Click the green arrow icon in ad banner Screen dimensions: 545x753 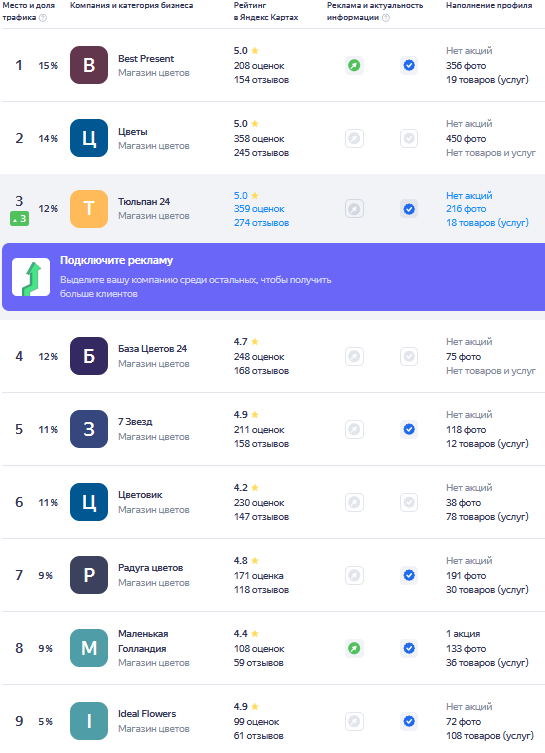click(x=31, y=277)
